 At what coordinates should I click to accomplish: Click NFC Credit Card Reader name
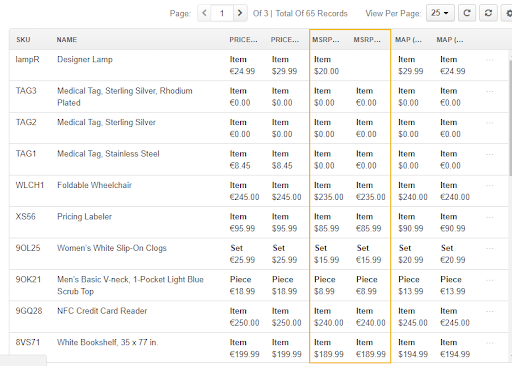click(x=102, y=311)
